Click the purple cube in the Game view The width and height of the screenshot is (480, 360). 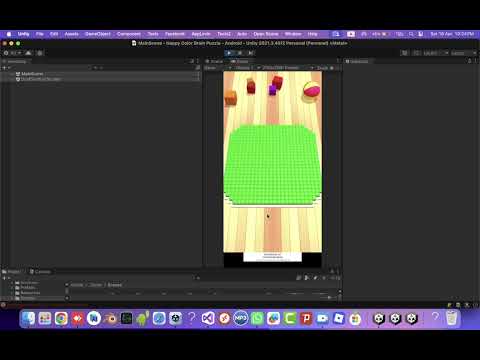pyautogui.click(x=273, y=90)
